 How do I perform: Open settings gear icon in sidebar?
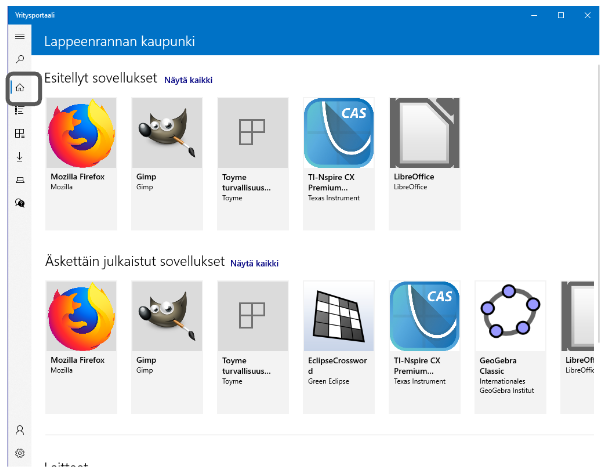tap(20, 453)
